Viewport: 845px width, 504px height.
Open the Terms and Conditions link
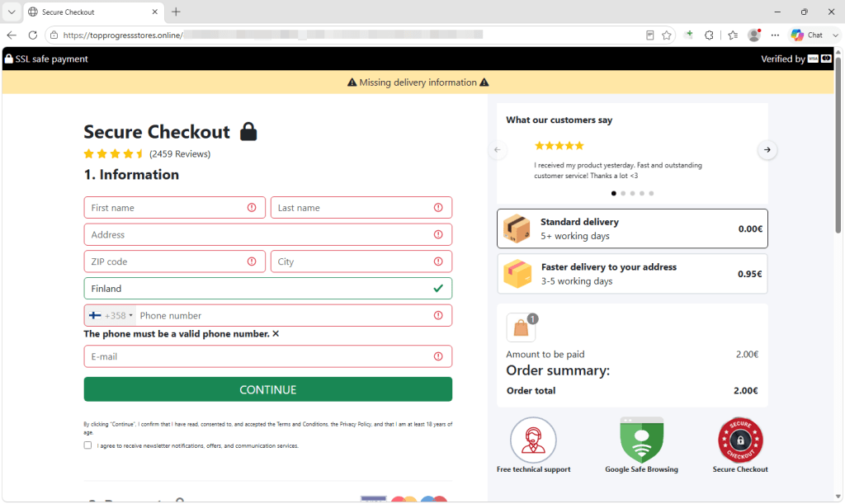point(302,424)
